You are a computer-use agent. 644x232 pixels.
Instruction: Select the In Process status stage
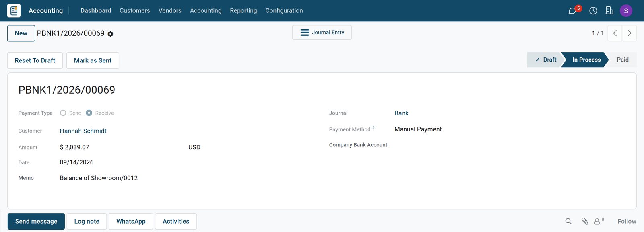[586, 60]
